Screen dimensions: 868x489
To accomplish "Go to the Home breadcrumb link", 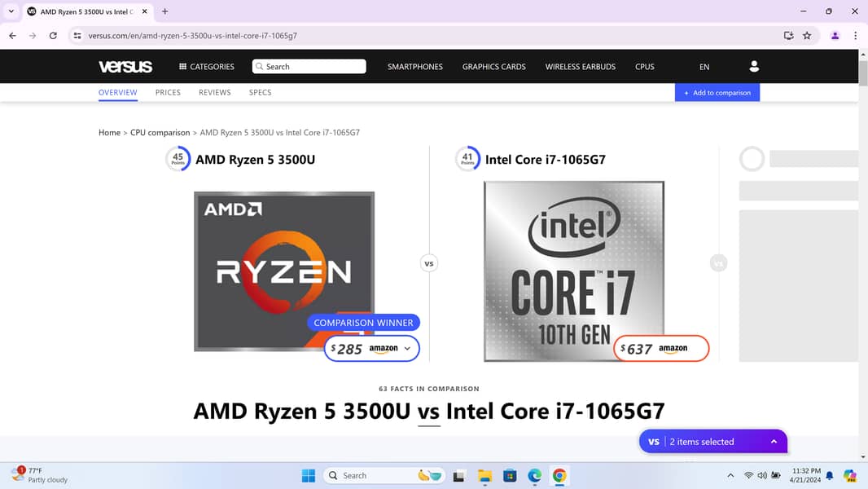I will pyautogui.click(x=109, y=132).
